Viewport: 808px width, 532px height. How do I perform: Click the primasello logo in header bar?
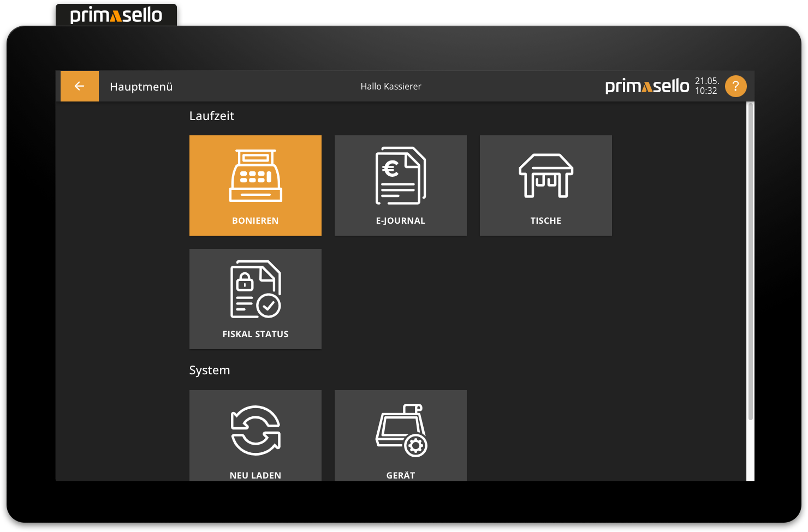pos(647,86)
